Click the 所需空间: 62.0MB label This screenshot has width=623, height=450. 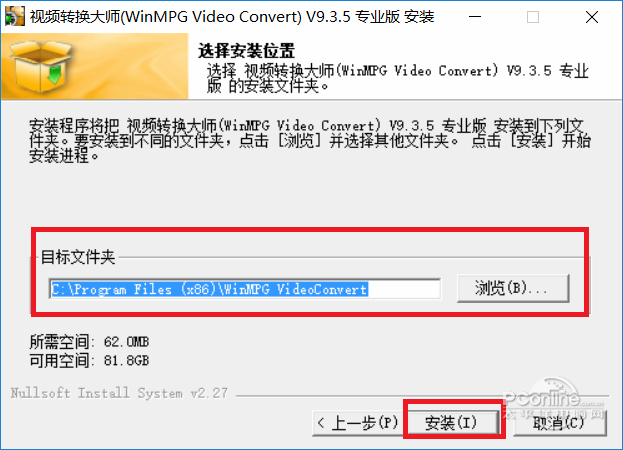pyautogui.click(x=89, y=342)
